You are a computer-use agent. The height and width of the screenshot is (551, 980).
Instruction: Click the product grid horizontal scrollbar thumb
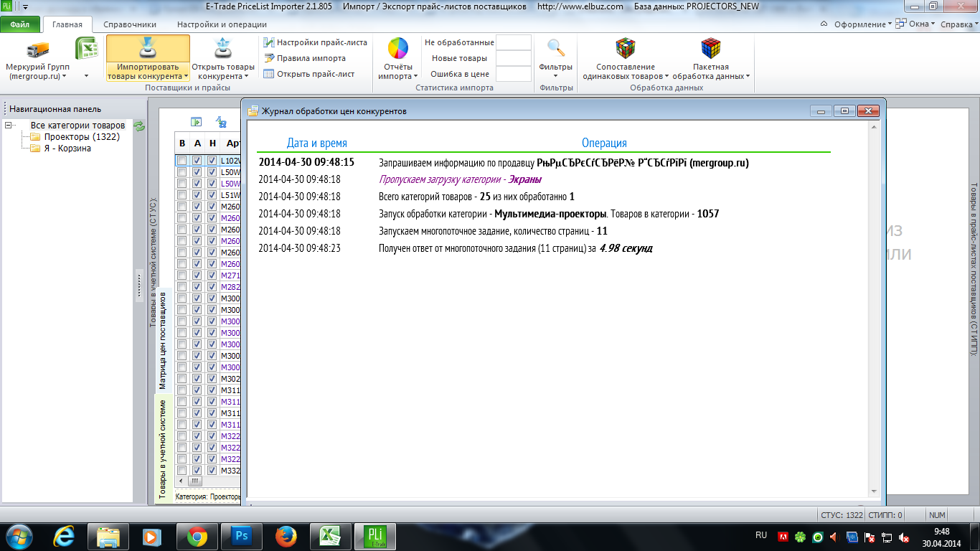[x=194, y=480]
